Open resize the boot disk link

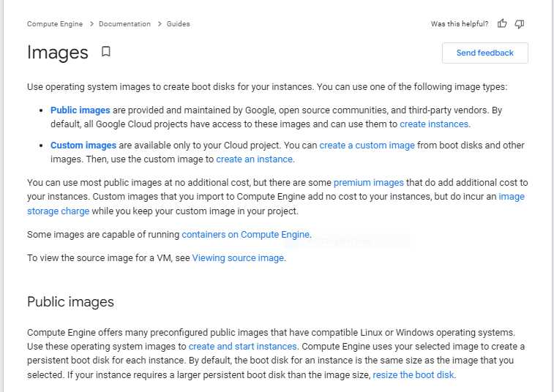(x=413, y=375)
